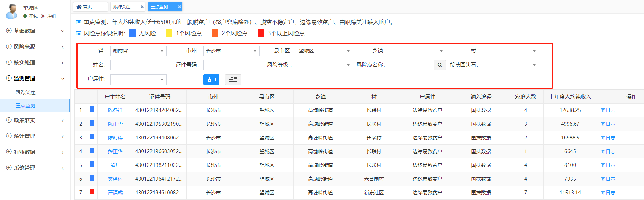This screenshot has height=200, width=644.
Task: Click the plus icon beside 基础数据
Action: (x=9, y=31)
